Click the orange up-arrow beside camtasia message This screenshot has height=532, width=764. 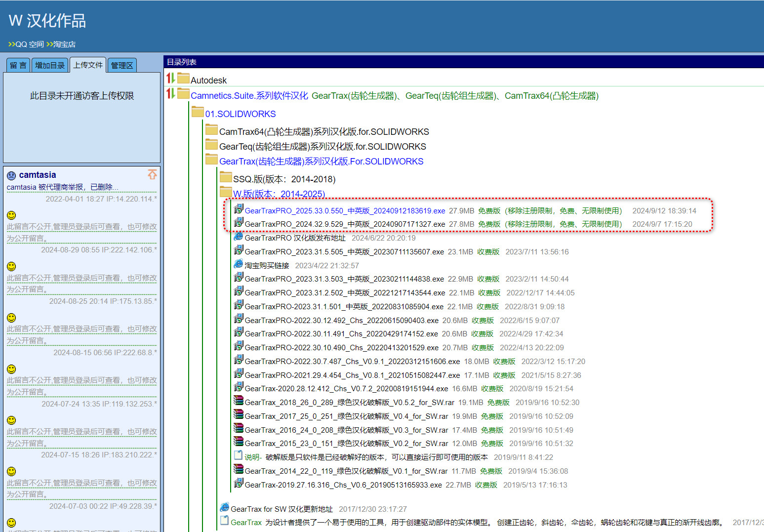click(152, 174)
